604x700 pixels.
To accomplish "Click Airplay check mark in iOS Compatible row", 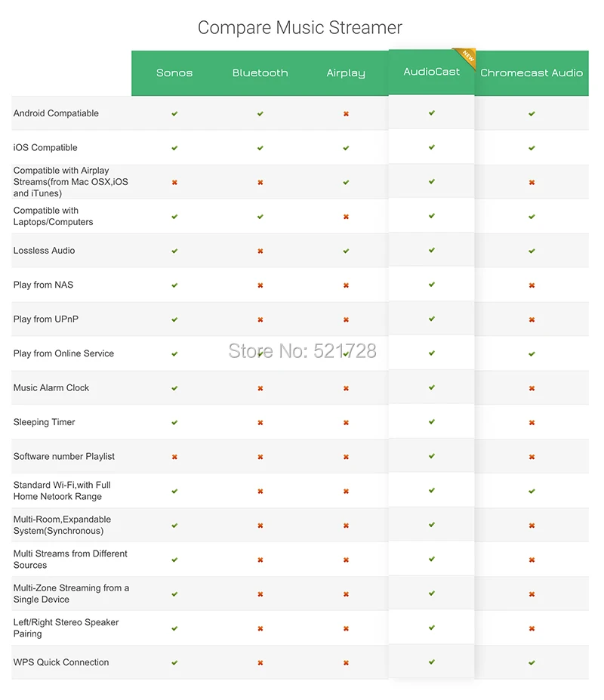I will 346,148.
